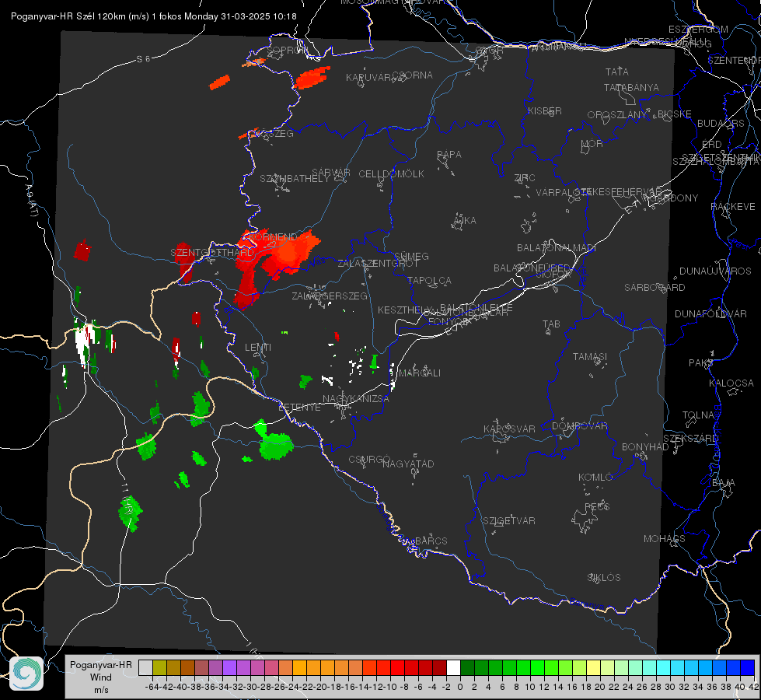Screen dimensions: 761x700
Task: Click the SZIGETVÁR town label
Action: [508, 521]
